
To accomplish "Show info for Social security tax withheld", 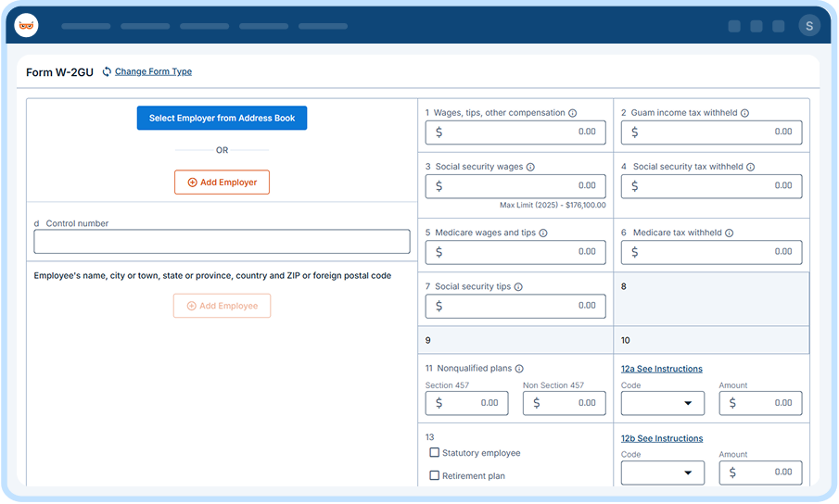I will pos(750,168).
